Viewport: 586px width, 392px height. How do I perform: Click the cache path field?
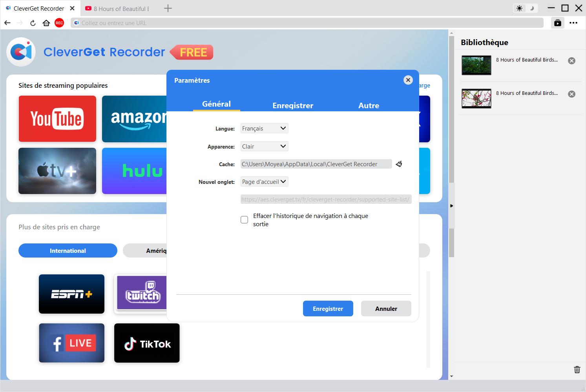click(316, 164)
